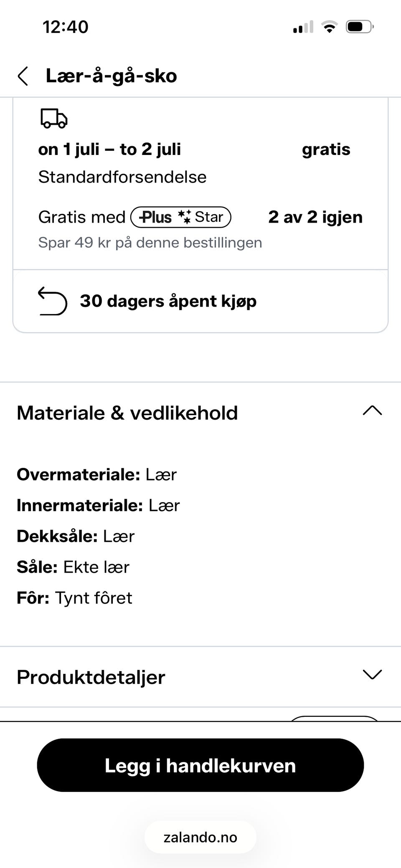Screen dimensions: 401x868
Task: Tap the zalando.no address pill
Action: click(x=200, y=838)
